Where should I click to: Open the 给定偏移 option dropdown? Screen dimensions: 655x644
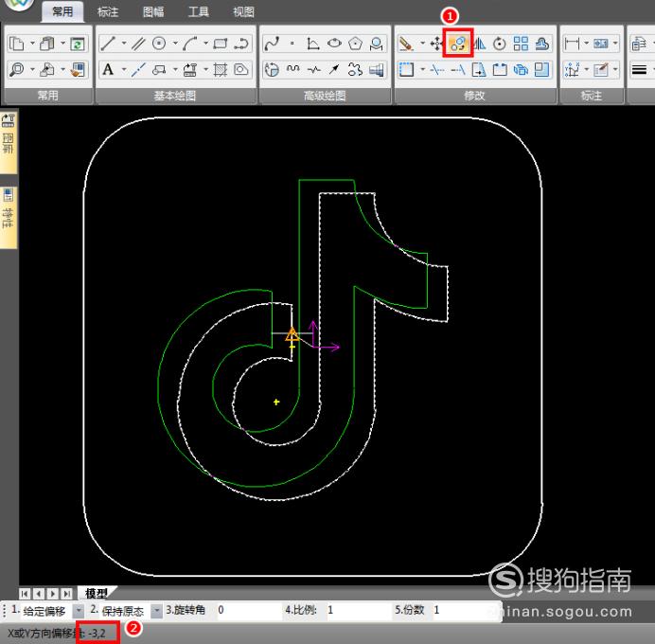point(79,611)
